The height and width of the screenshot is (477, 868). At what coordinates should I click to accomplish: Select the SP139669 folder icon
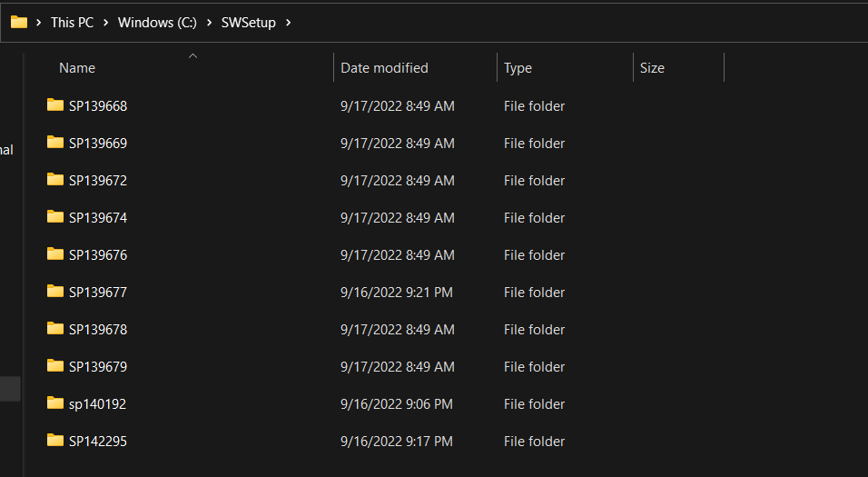click(55, 143)
